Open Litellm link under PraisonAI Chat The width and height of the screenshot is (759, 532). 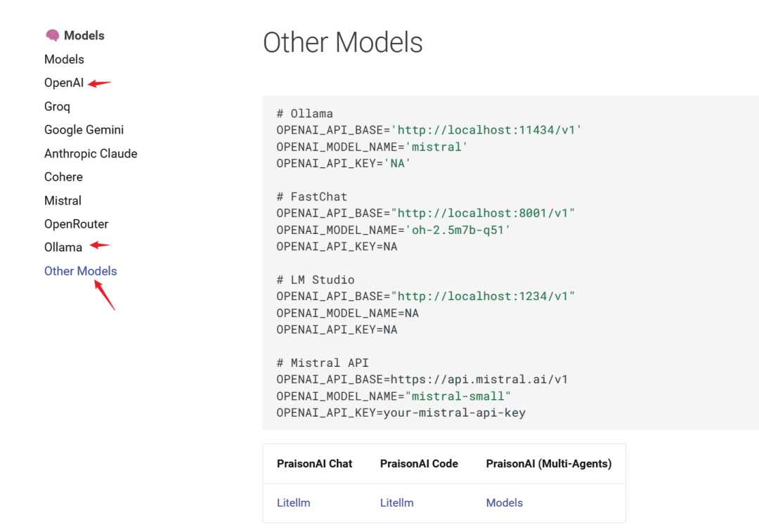tap(293, 503)
